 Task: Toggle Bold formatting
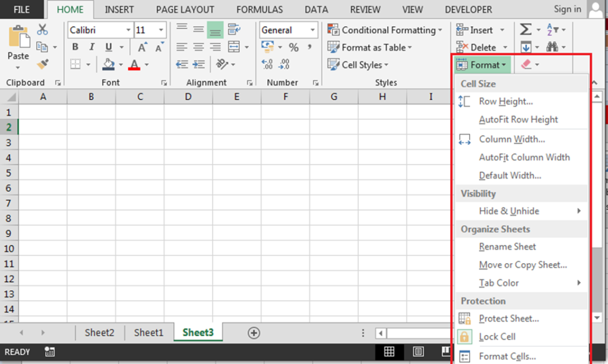click(75, 48)
